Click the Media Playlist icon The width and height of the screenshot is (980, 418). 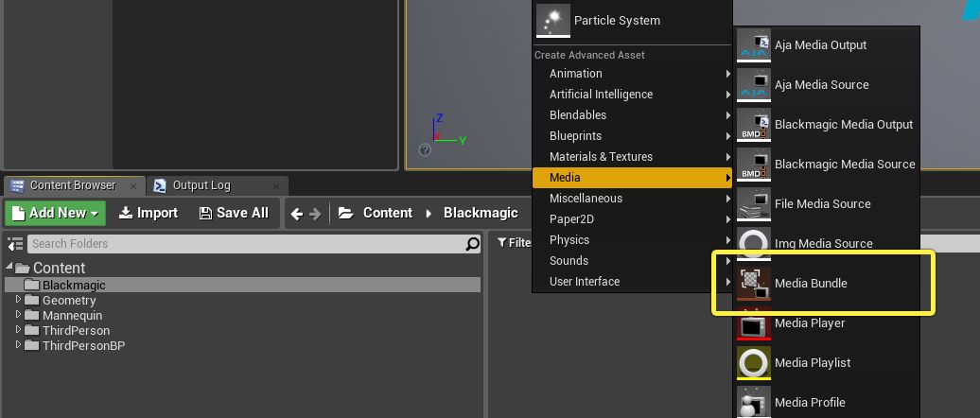coord(754,363)
